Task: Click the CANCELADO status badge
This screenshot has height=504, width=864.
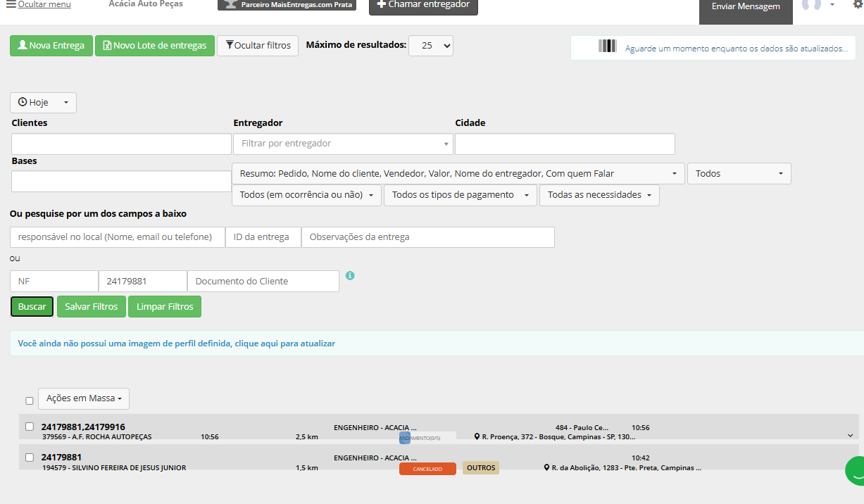Action: pyautogui.click(x=427, y=469)
